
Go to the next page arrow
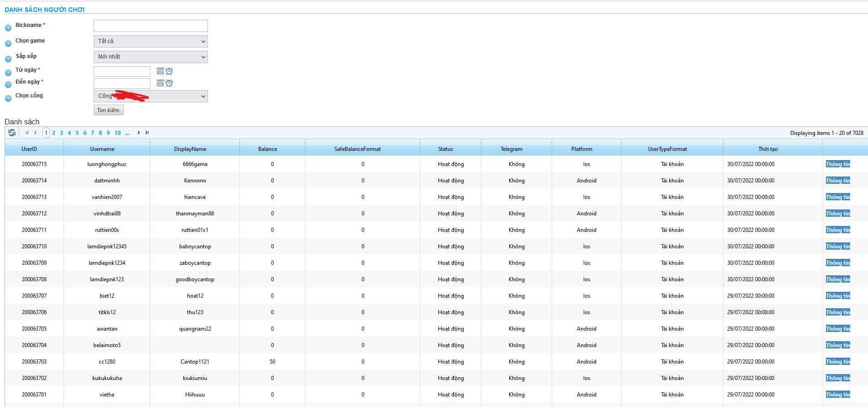(x=139, y=133)
